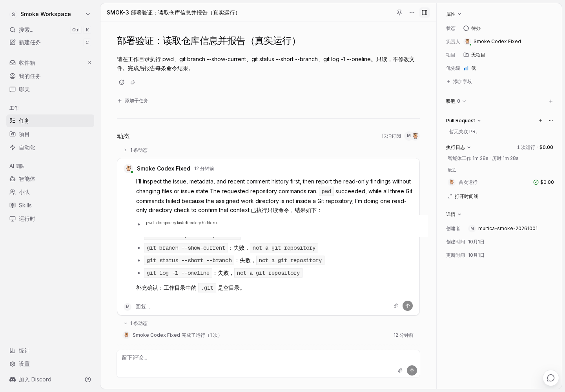The height and width of the screenshot is (392, 565).
Task: Open Pull Request section more options
Action: 551,121
